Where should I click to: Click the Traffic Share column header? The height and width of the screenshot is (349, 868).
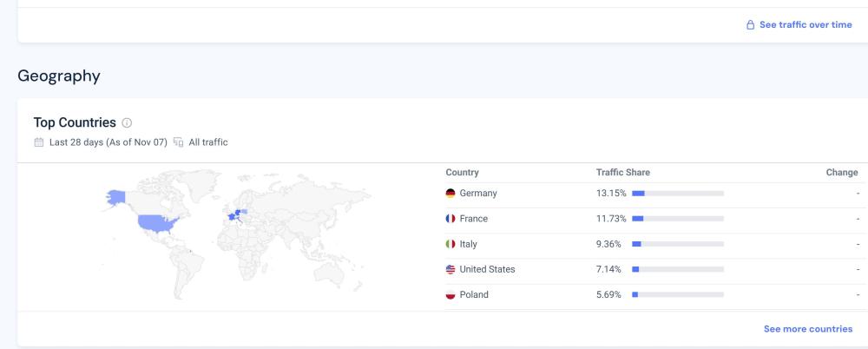pos(622,173)
